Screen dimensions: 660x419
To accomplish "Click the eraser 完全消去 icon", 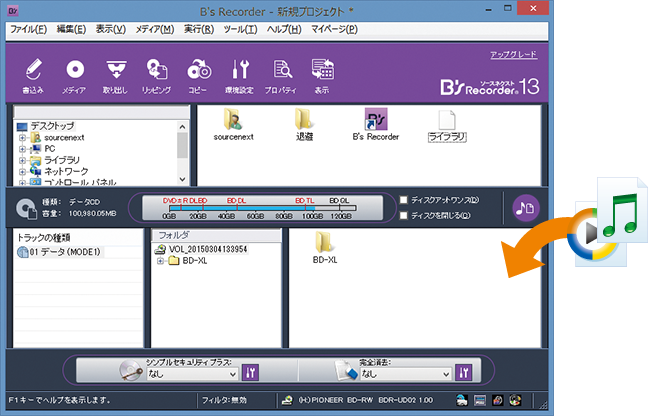I will click(x=346, y=371).
